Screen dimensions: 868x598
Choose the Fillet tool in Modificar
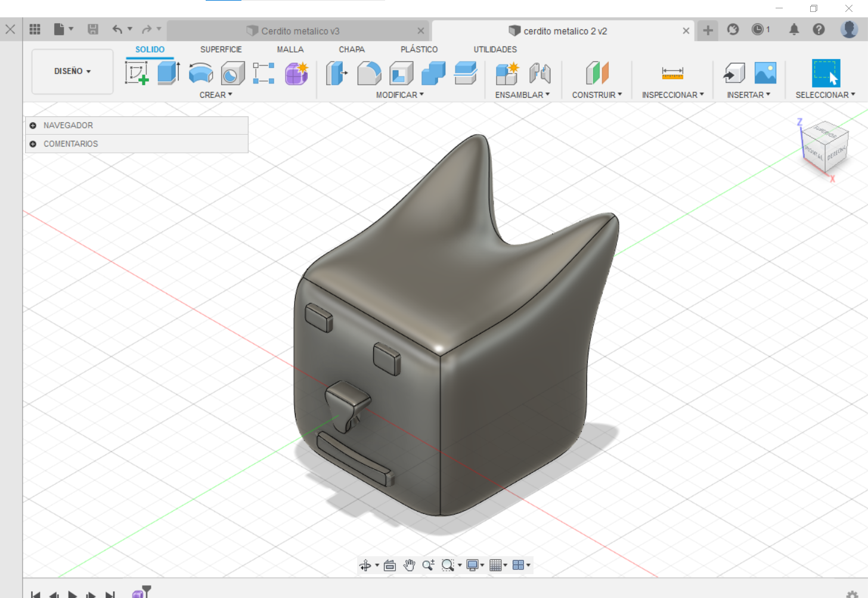369,73
